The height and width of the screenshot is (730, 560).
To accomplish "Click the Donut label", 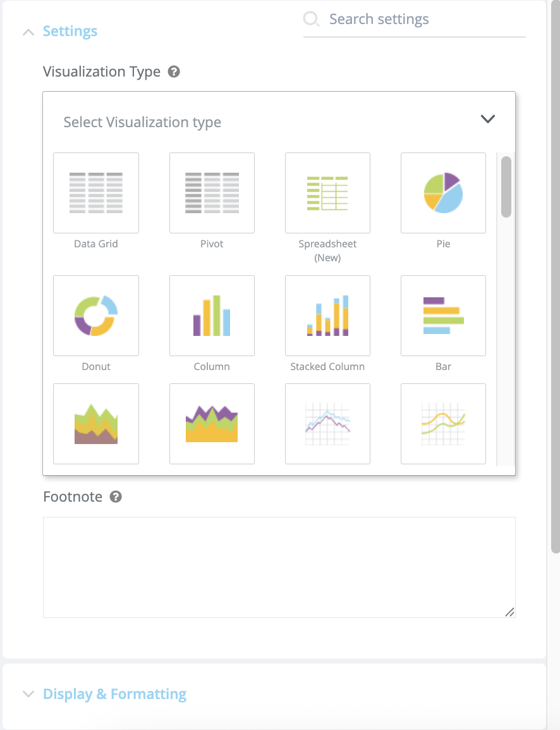I will [x=96, y=367].
